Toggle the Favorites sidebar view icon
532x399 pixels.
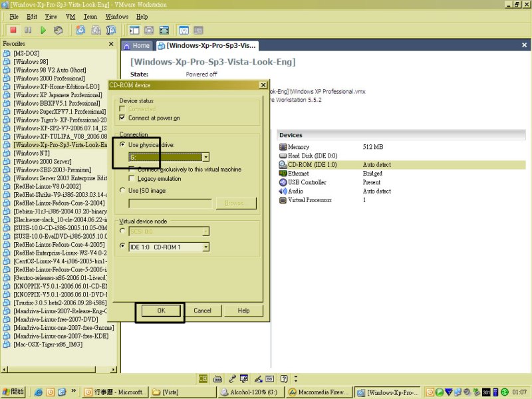pos(134,30)
